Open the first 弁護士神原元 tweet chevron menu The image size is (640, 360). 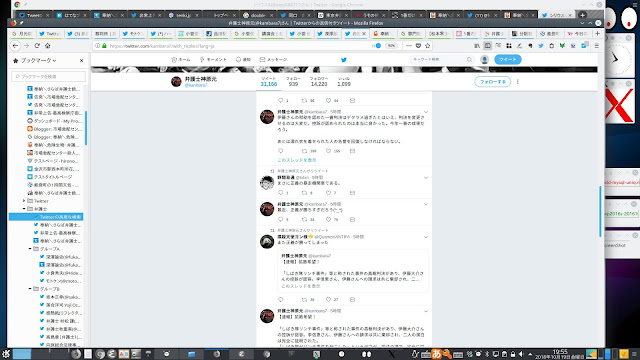[426, 112]
